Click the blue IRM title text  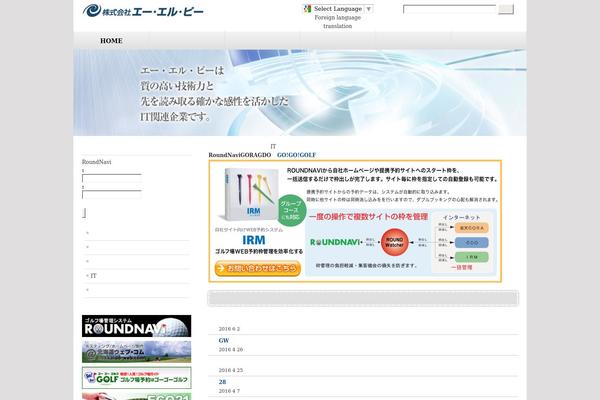point(254,240)
